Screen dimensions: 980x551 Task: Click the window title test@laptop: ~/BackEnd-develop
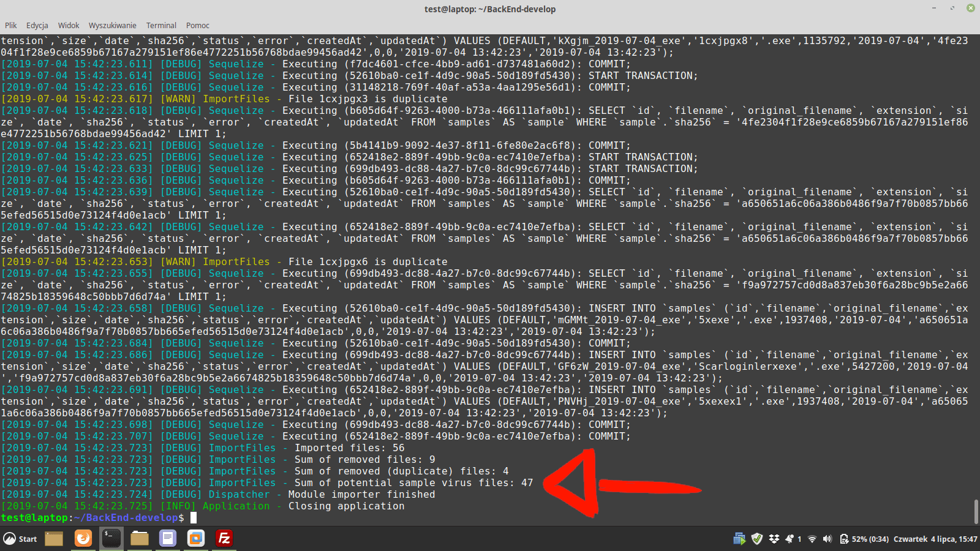[490, 9]
